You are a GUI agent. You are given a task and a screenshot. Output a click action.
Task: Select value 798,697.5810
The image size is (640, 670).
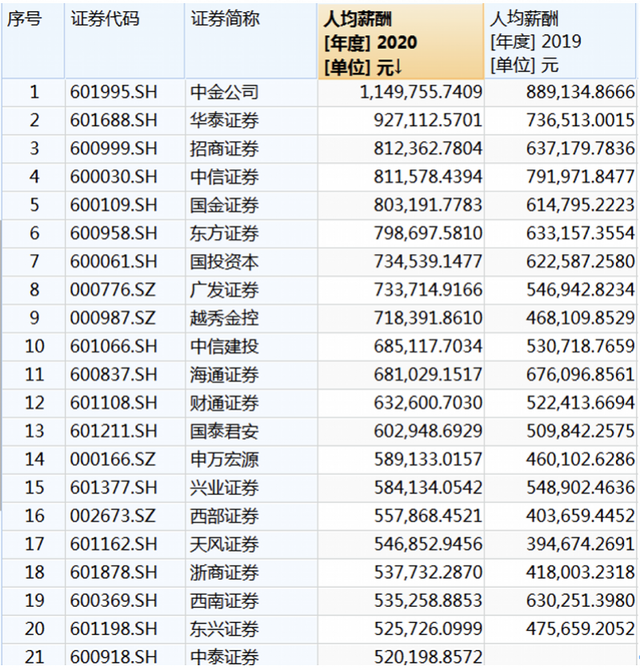[x=401, y=233]
